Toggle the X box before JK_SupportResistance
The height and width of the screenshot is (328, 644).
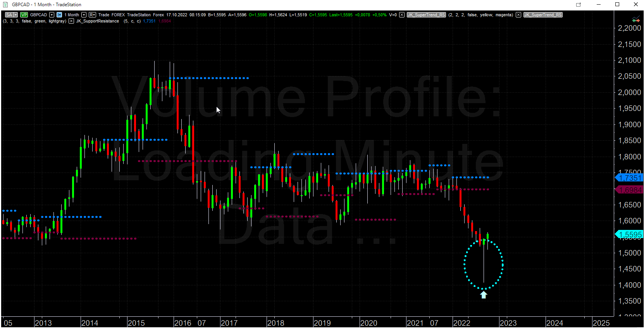point(71,21)
